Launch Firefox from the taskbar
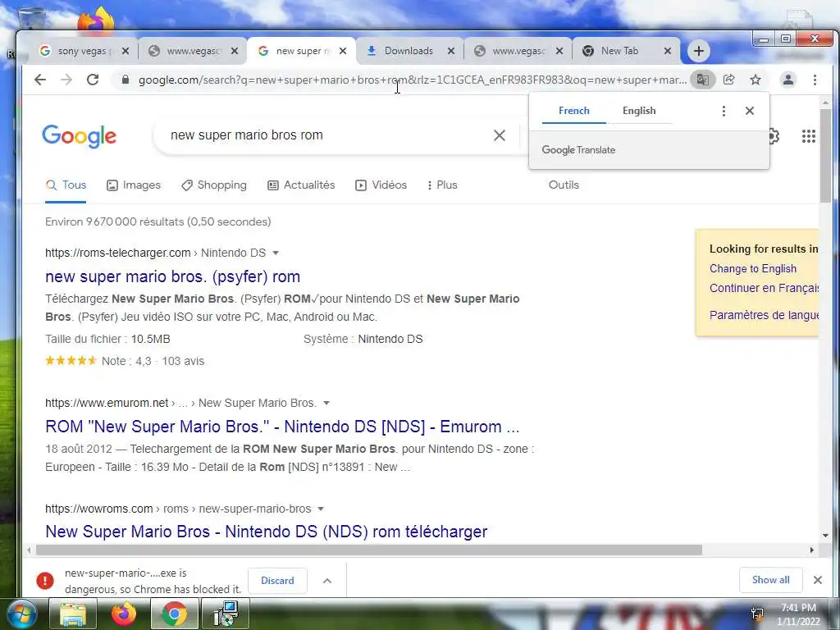The width and height of the screenshot is (840, 630). [124, 614]
